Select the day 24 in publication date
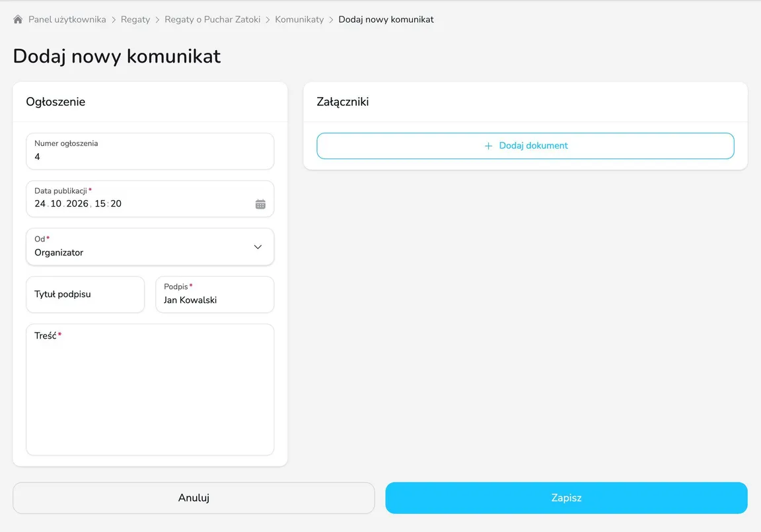The height and width of the screenshot is (532, 761). (40, 204)
